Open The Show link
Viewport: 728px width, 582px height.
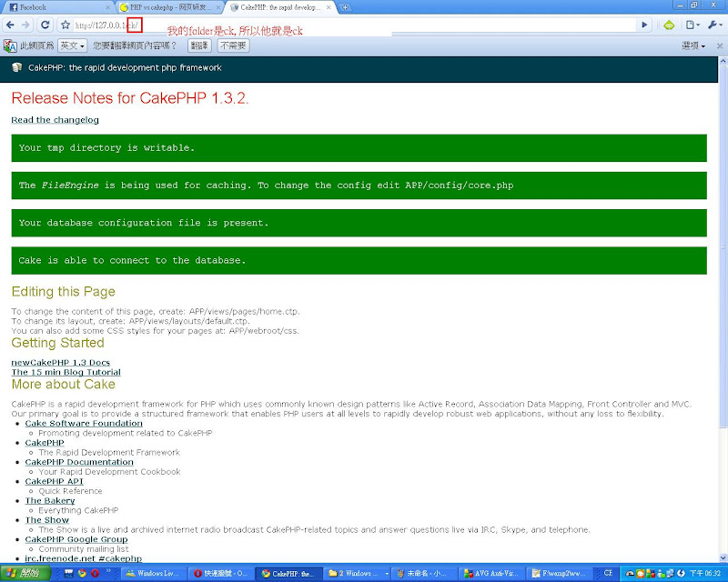(x=47, y=520)
